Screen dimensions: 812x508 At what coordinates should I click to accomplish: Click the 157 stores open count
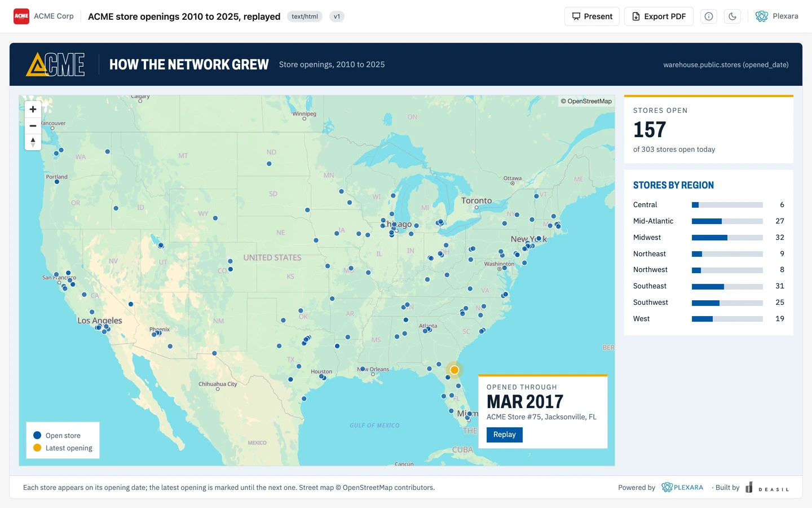point(650,130)
